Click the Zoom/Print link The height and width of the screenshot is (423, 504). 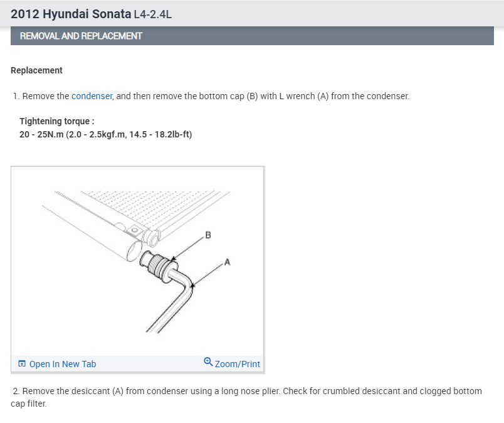tap(237, 364)
